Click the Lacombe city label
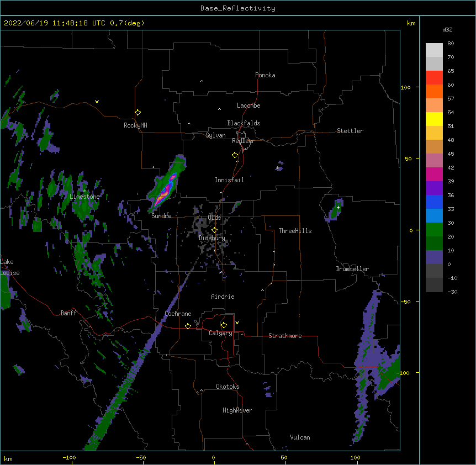 (x=248, y=105)
